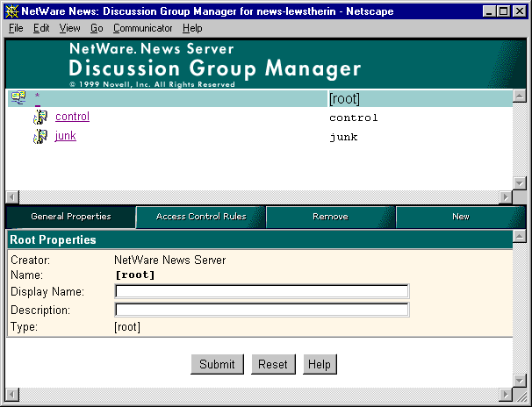Open the Go menu
Viewport: 532px width, 407px height.
point(97,28)
